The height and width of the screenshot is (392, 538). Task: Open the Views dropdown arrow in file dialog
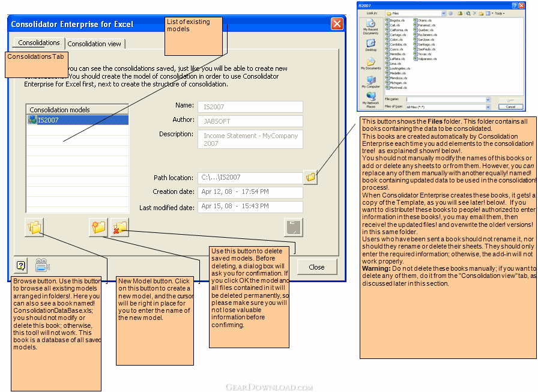492,13
